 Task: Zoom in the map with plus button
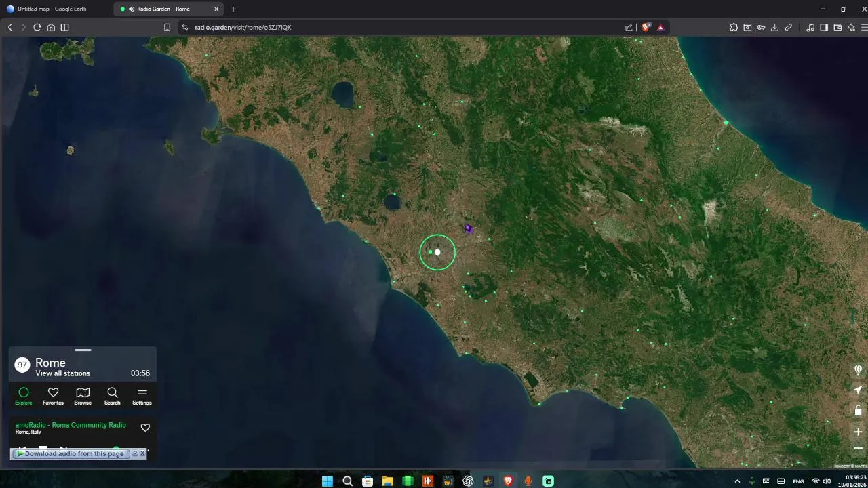tap(858, 432)
